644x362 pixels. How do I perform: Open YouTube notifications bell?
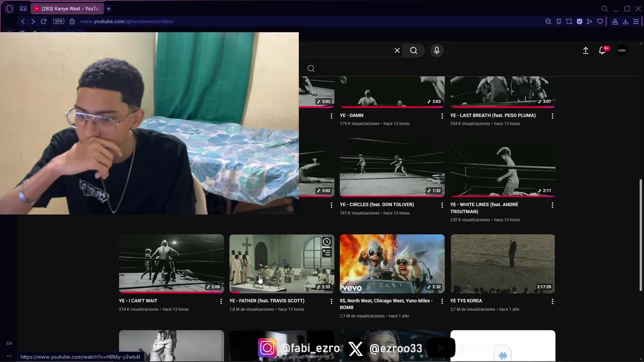[x=602, y=50]
